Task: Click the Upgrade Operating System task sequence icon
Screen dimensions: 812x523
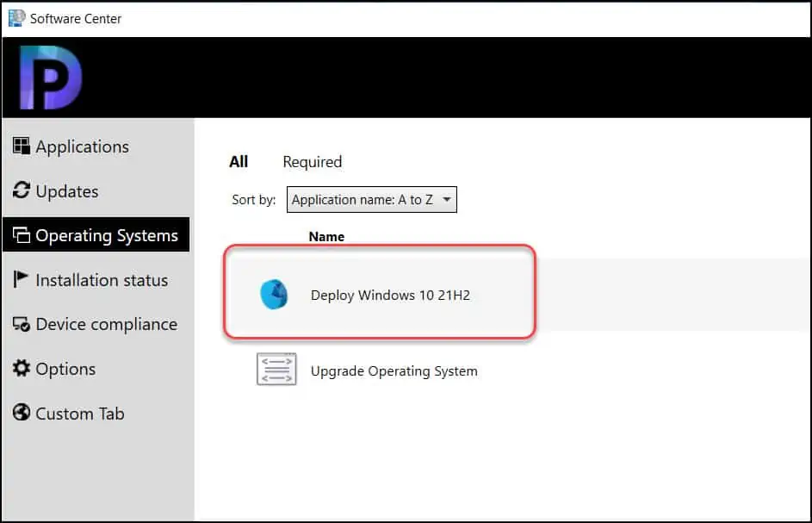Action: [x=276, y=369]
